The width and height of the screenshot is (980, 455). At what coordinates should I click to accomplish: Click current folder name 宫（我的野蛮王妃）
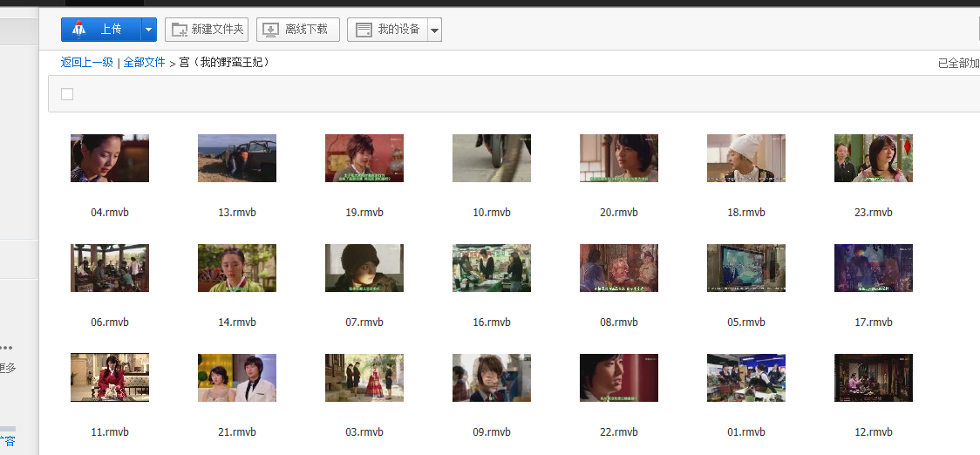(226, 63)
